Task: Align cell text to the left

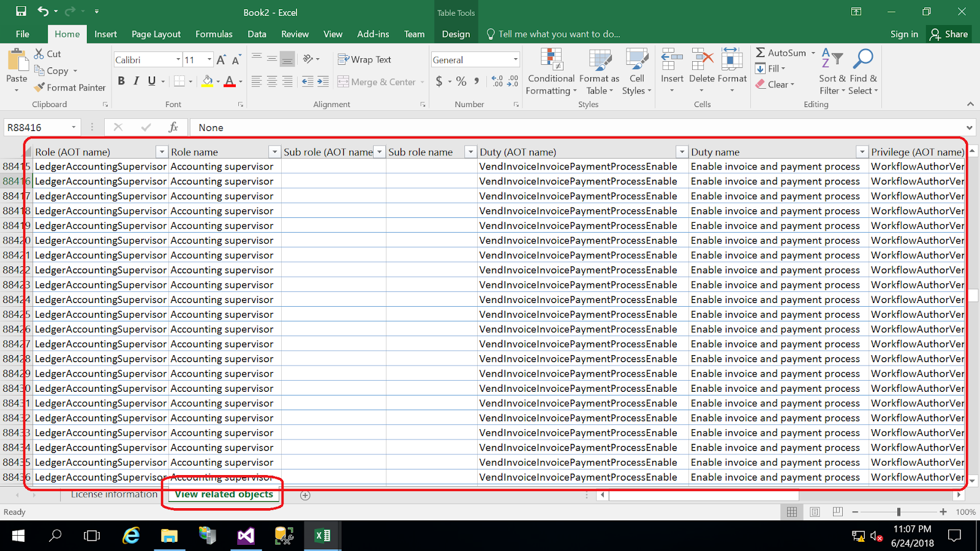Action: pos(256,81)
